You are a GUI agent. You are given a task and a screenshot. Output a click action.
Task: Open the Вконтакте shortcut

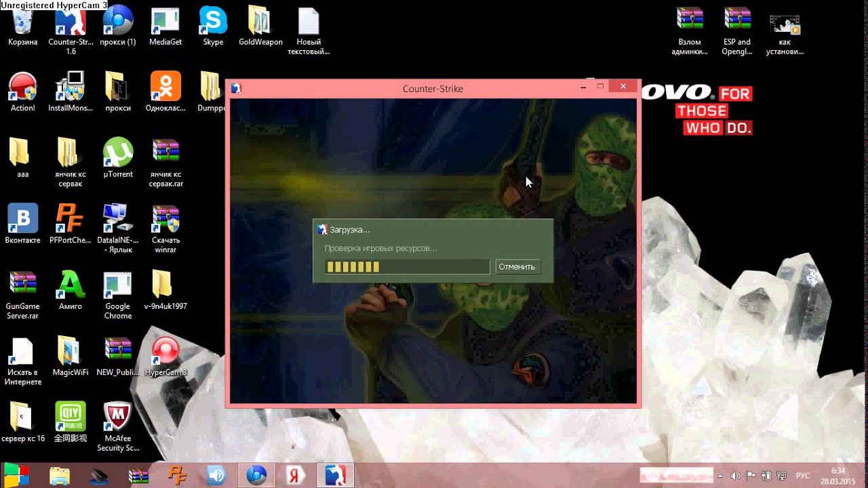click(x=22, y=224)
